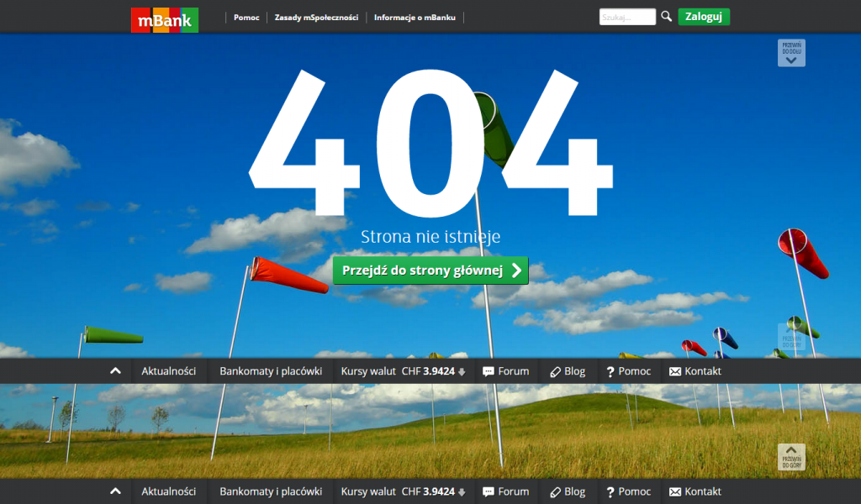Click the magnifier search icon

point(667,16)
